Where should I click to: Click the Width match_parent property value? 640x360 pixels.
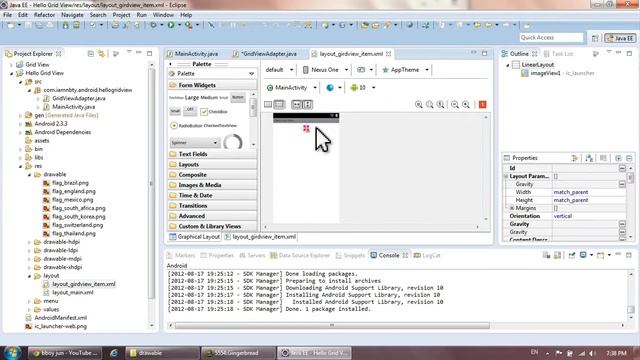click(571, 192)
